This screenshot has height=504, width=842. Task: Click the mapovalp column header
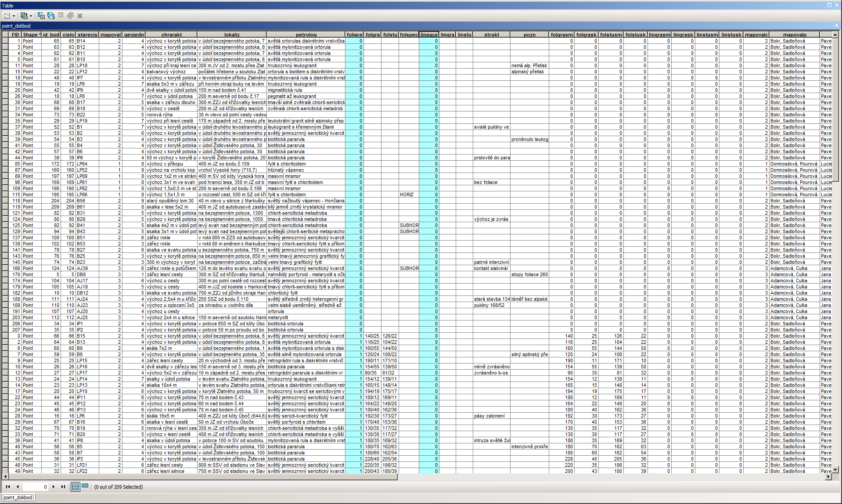click(x=795, y=35)
